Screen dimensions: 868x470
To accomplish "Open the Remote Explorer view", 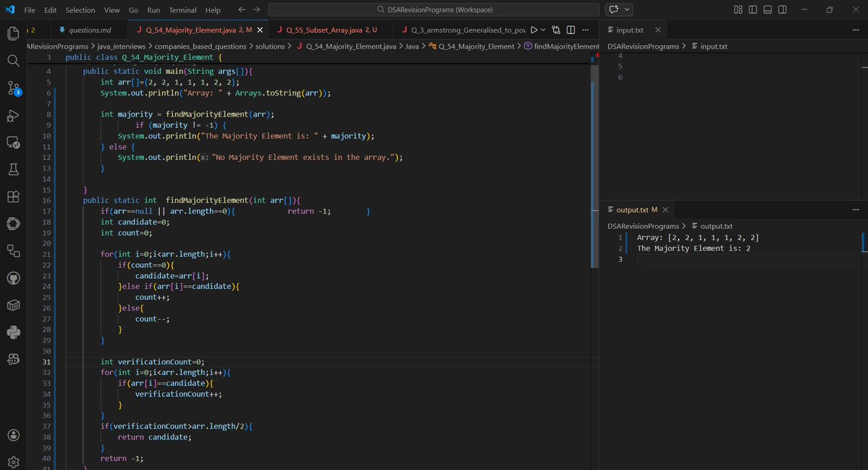I will [x=13, y=142].
